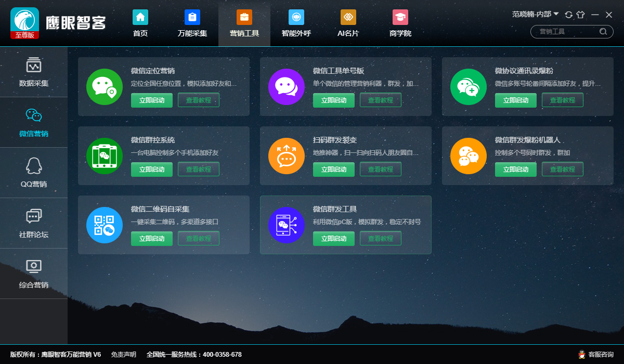This screenshot has width=624, height=364.
Task: Click the 微信群发爆粉机器人 orange icon
Action: pyautogui.click(x=469, y=155)
